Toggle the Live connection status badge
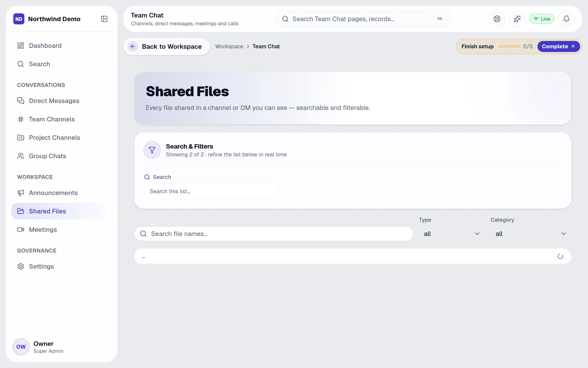Image resolution: width=588 pixels, height=368 pixels. coord(542,19)
